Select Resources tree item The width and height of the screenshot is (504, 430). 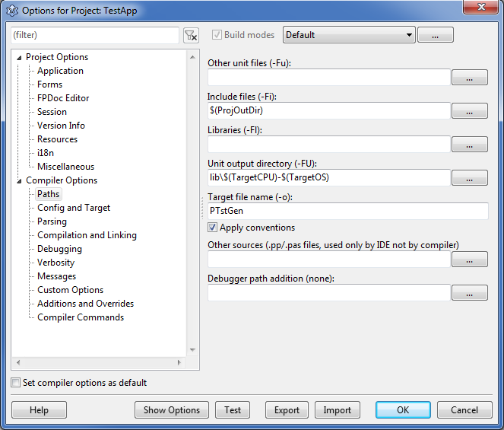pos(58,139)
